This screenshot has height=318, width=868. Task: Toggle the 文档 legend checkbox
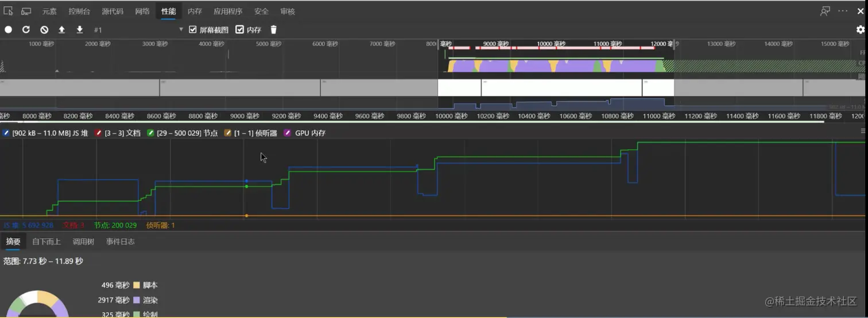(x=99, y=133)
